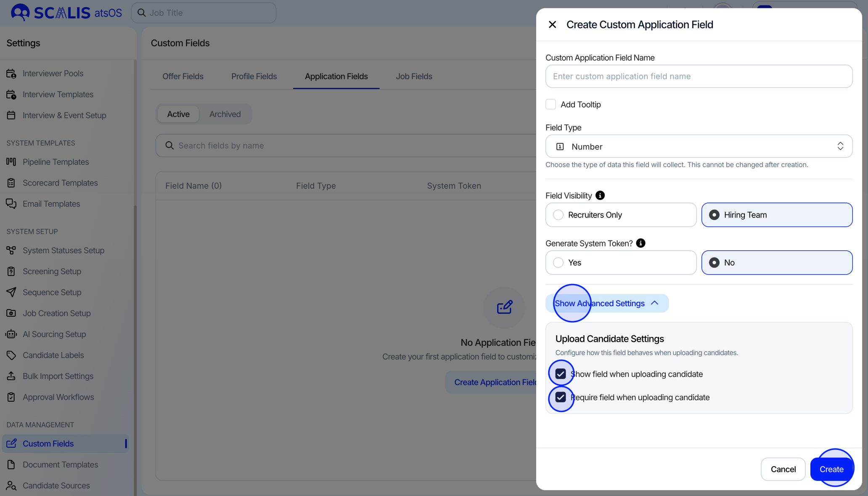Open the Field Type Number dropdown
The height and width of the screenshot is (496, 868).
click(699, 146)
